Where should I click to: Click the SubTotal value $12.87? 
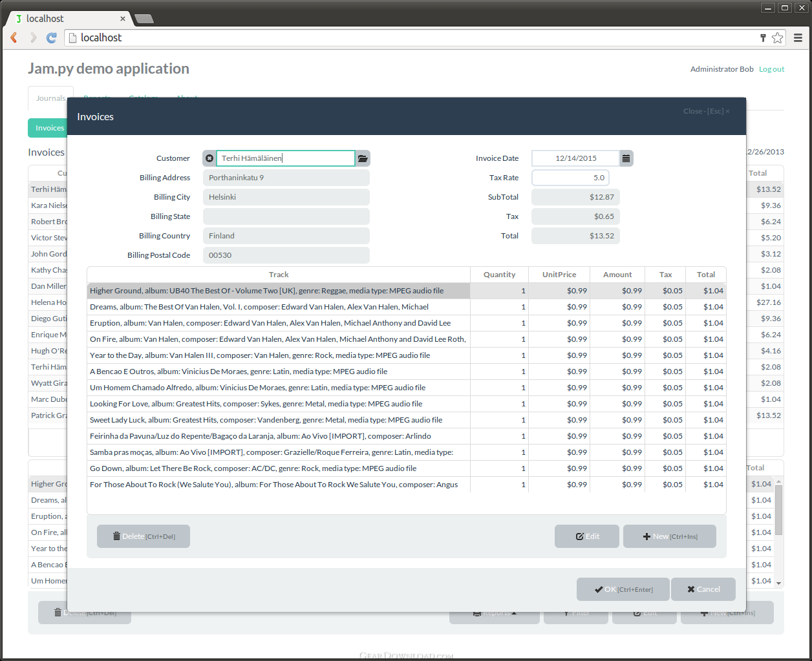[575, 197]
